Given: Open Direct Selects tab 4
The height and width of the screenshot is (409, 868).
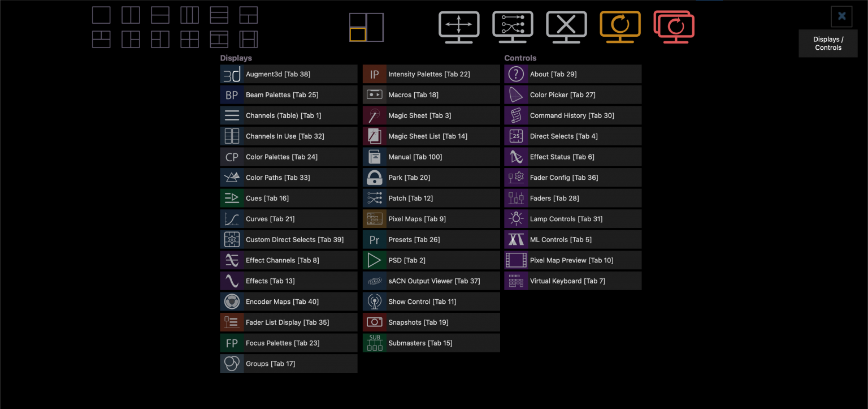Looking at the screenshot, I should 573,136.
